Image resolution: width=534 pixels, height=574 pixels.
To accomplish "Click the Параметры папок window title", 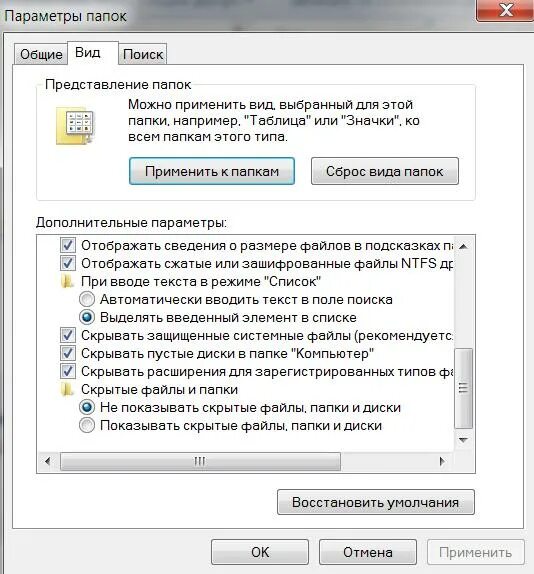I will point(65,16).
